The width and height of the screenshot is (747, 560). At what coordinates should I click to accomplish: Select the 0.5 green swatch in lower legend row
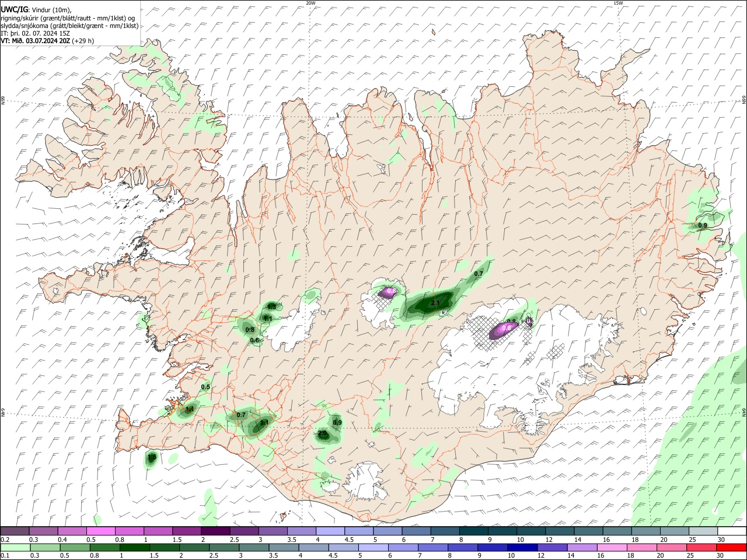point(75,547)
